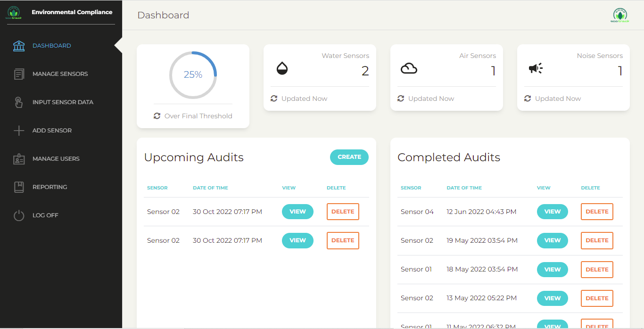The width and height of the screenshot is (644, 329).
Task: Click the Add Sensor plus icon
Action: pos(19,131)
